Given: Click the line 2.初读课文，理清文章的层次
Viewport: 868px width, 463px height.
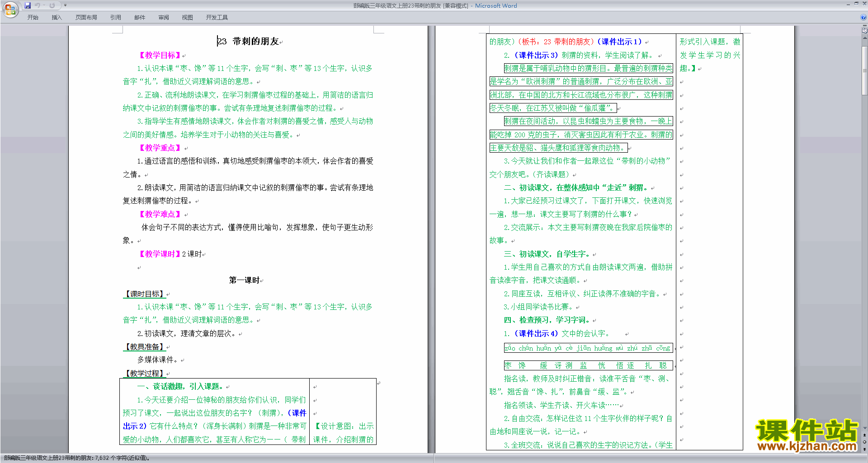Looking at the screenshot, I should 187,333.
